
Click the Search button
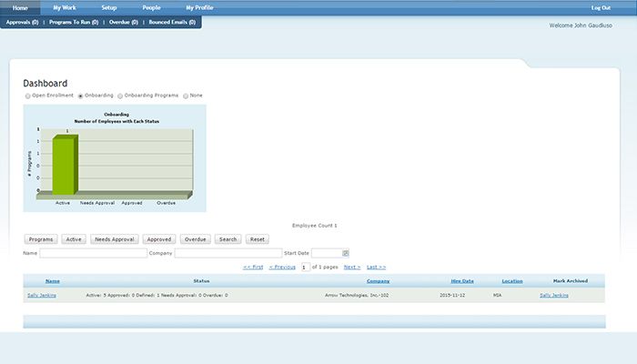(227, 239)
